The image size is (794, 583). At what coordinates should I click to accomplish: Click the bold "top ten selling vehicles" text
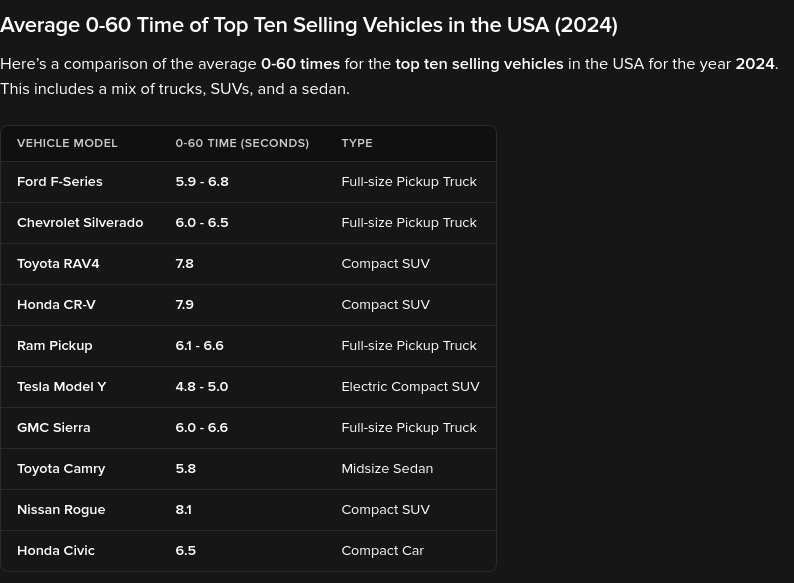(479, 64)
